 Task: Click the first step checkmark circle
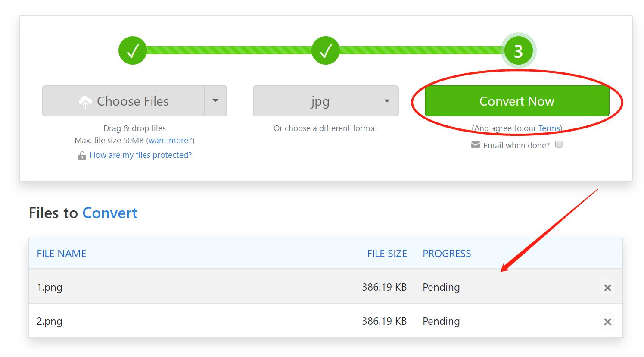(x=133, y=51)
